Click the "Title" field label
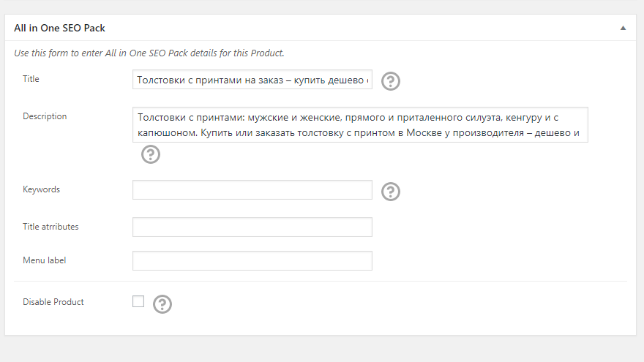This screenshot has width=644, height=362. tap(31, 79)
